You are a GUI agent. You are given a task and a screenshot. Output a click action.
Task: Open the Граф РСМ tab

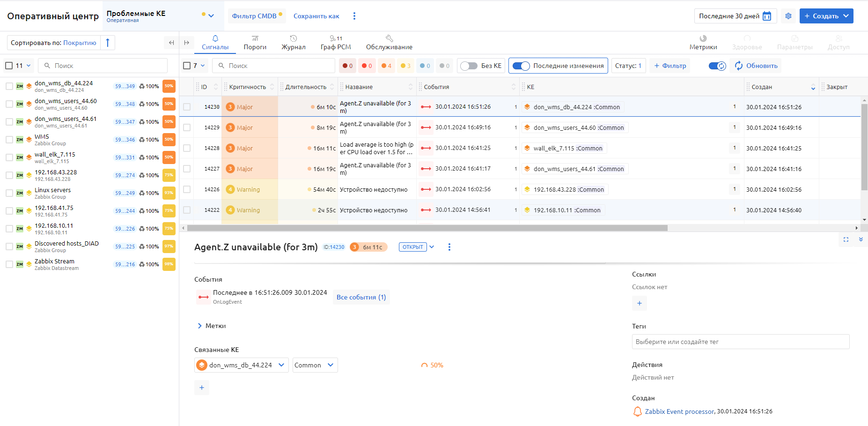[336, 43]
